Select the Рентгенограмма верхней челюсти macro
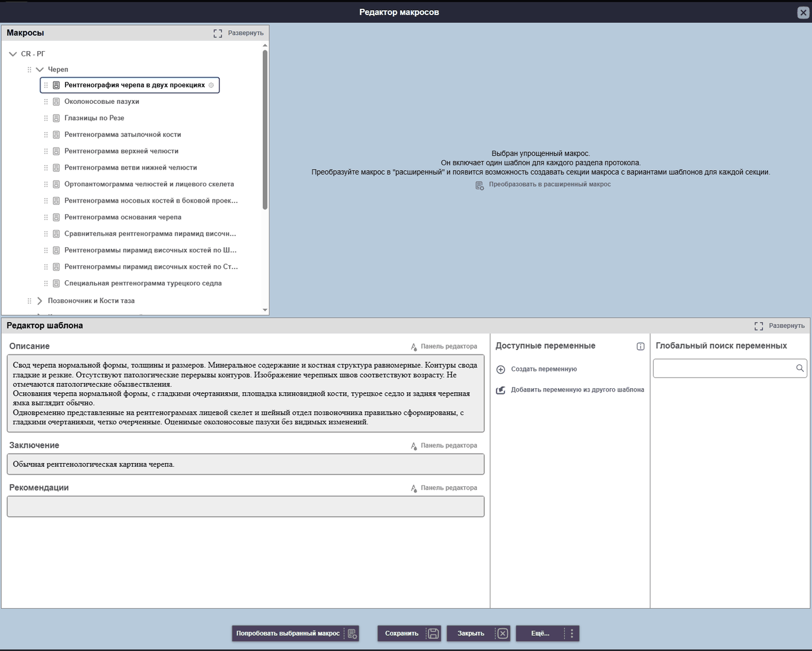Image resolution: width=812 pixels, height=651 pixels. (121, 151)
